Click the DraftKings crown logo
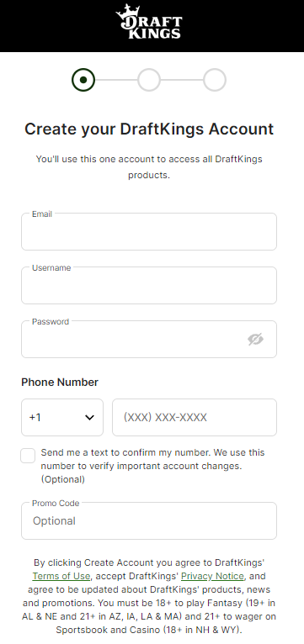This screenshot has height=644, width=304. [x=149, y=22]
